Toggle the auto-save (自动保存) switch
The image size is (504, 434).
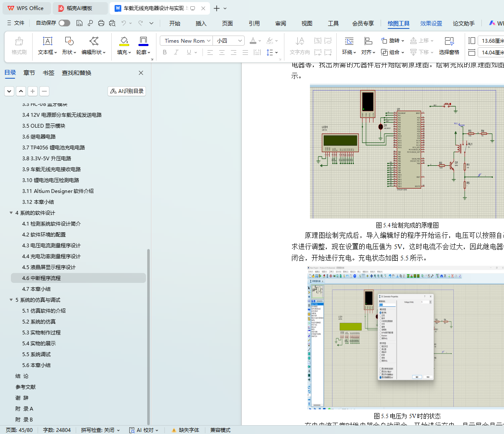pos(64,23)
